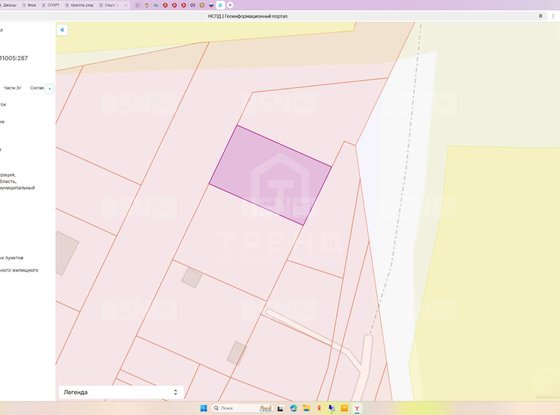Open the browser menu with three dots
The height and width of the screenshot is (415, 560).
pyautogui.click(x=554, y=16)
